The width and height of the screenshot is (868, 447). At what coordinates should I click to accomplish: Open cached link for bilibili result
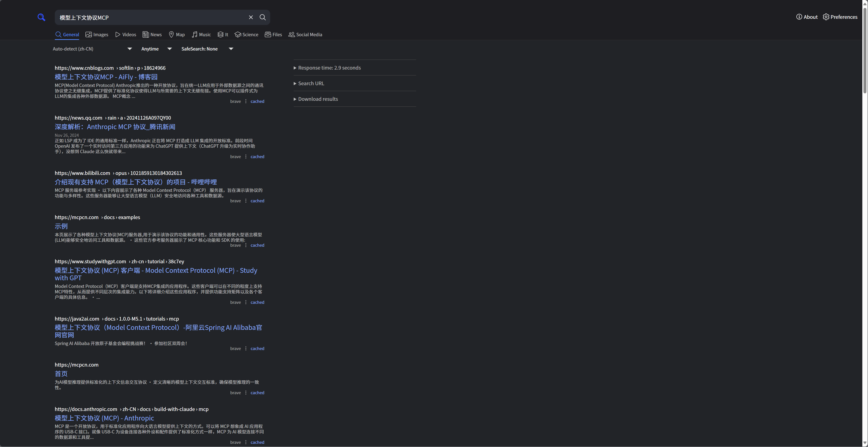(257, 201)
